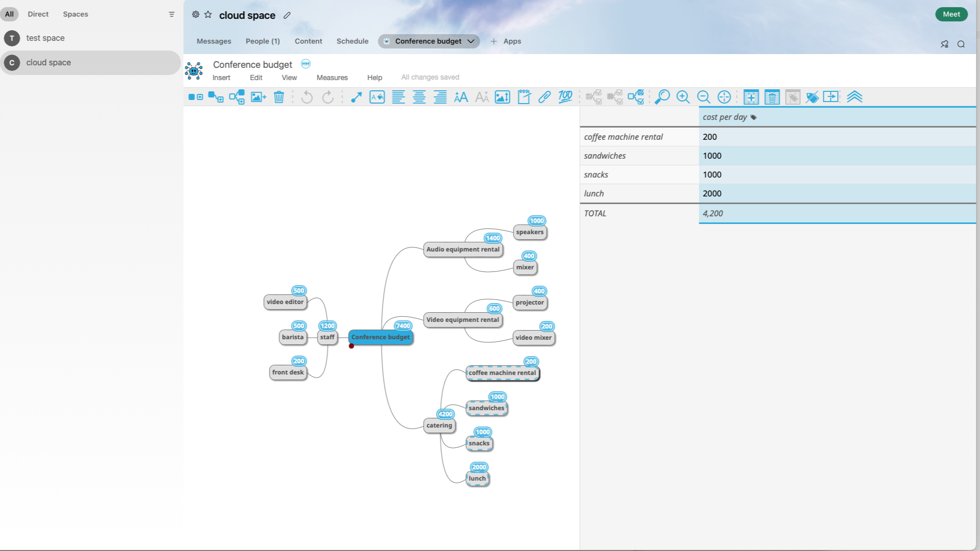Click the 100 measurement value icon
This screenshot has height=551, width=980.
[x=566, y=97]
